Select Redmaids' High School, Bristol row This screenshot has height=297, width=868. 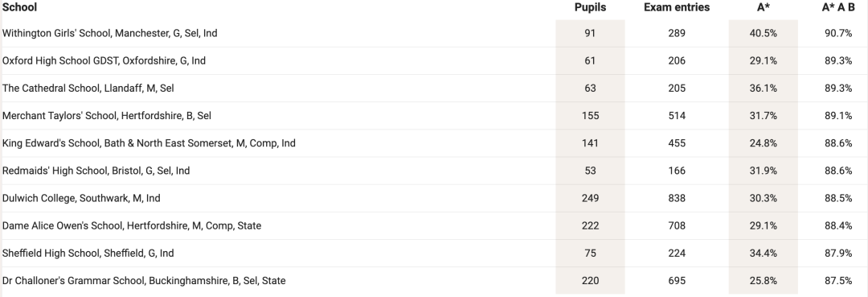coord(434,171)
